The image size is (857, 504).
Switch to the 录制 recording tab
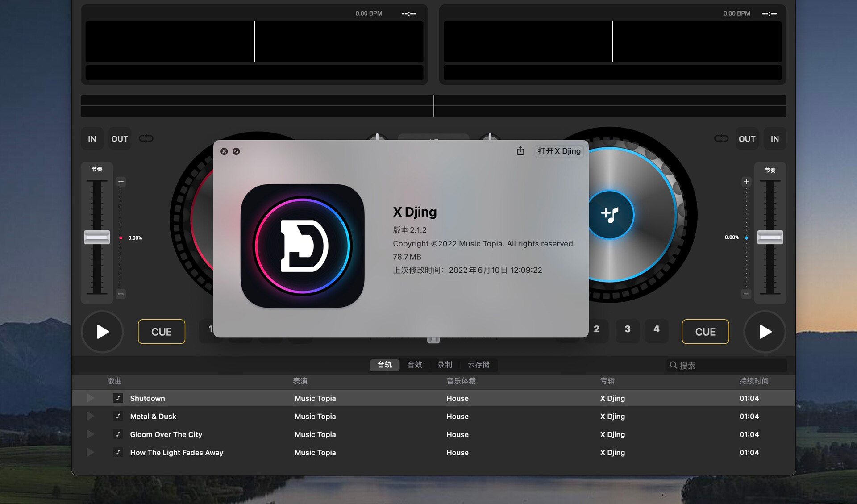(445, 365)
